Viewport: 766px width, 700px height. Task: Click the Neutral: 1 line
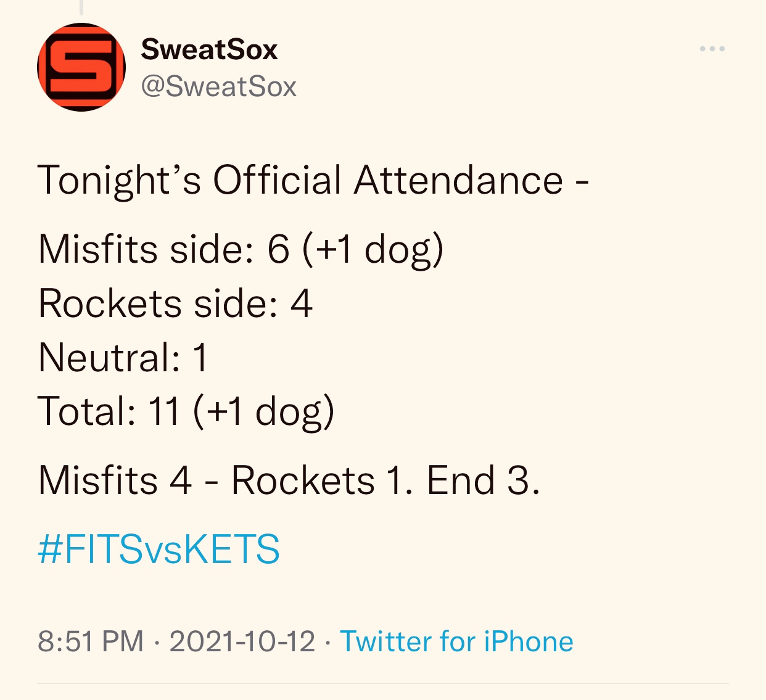point(123,358)
